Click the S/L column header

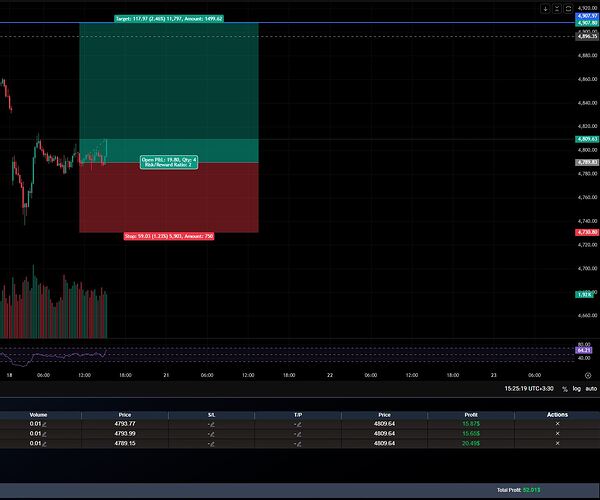click(x=212, y=415)
